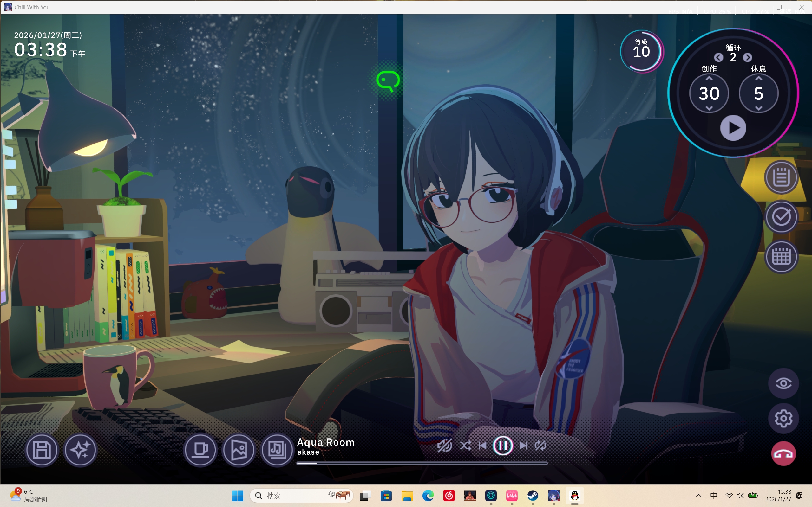Toggle the repeat loop icon
This screenshot has height=507, width=812.
coord(540,446)
